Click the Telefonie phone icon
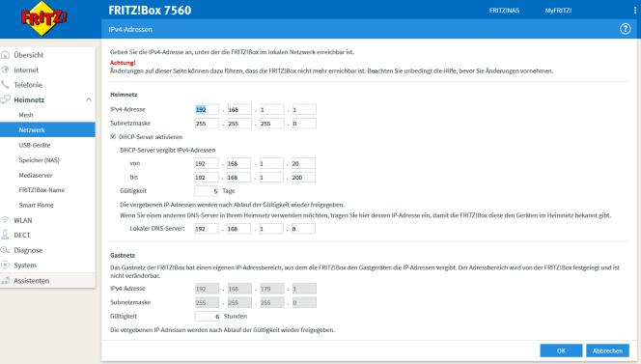The image size is (641, 364). tap(5, 85)
